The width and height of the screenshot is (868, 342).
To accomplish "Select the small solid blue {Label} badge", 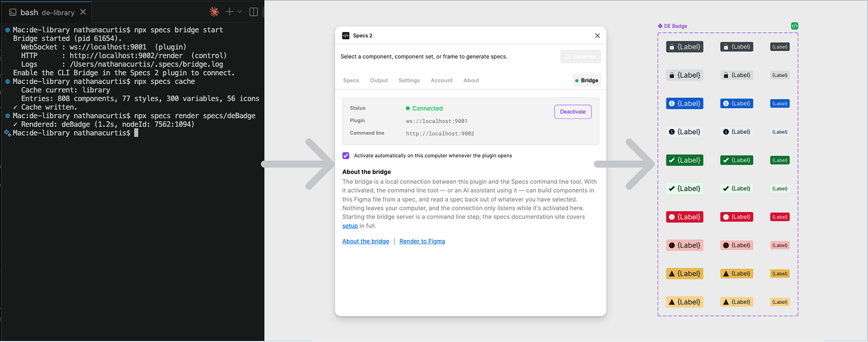I will 780,103.
